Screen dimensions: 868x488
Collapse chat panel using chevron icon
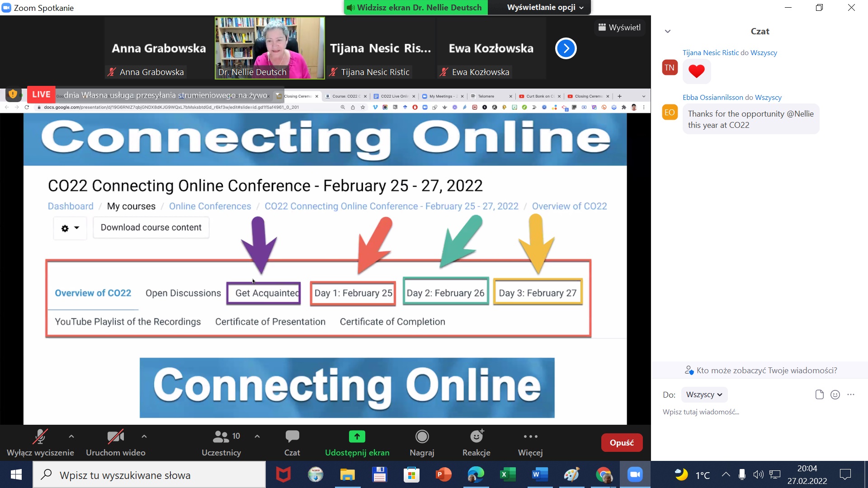[x=668, y=31]
